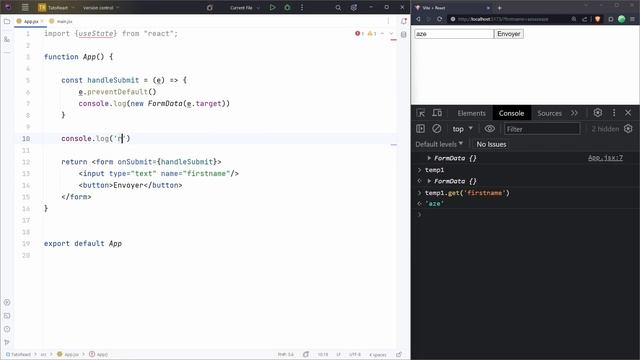Click the No Issues button

coord(491,144)
